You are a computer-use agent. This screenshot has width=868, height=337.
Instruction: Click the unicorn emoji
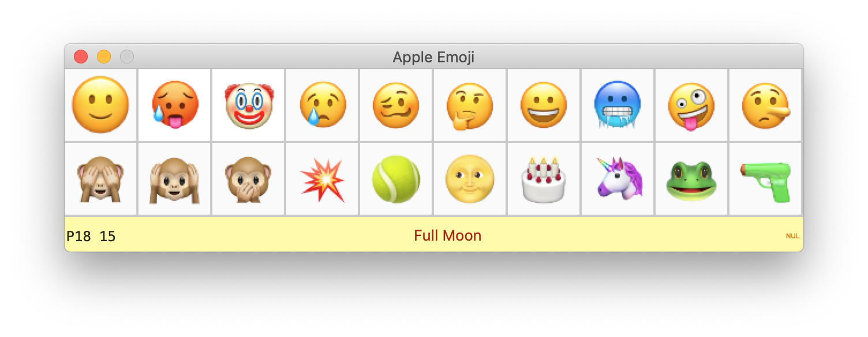[618, 179]
